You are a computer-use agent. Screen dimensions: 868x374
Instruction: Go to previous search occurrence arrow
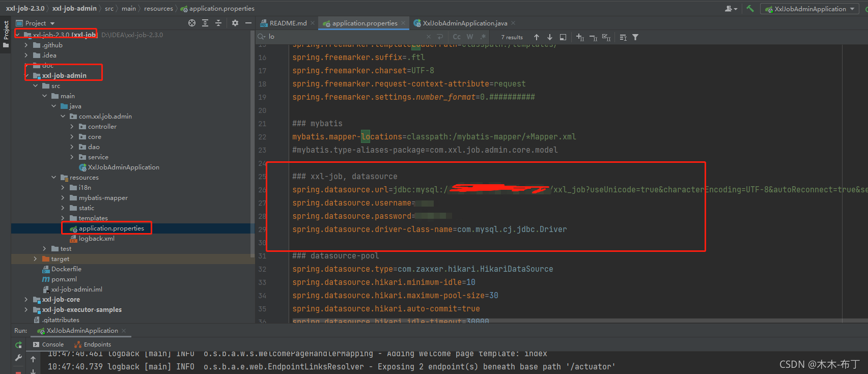coord(537,37)
